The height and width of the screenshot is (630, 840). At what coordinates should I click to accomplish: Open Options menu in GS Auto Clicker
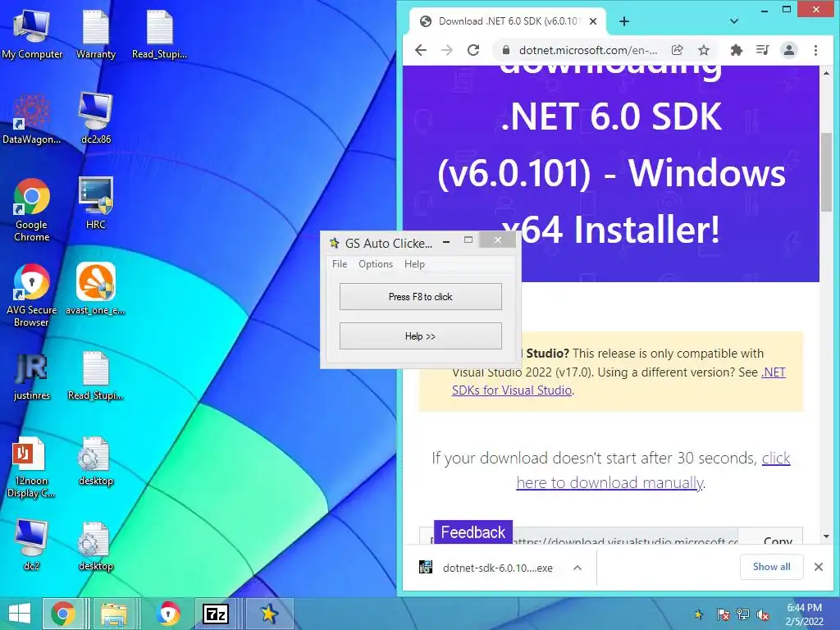tap(376, 264)
